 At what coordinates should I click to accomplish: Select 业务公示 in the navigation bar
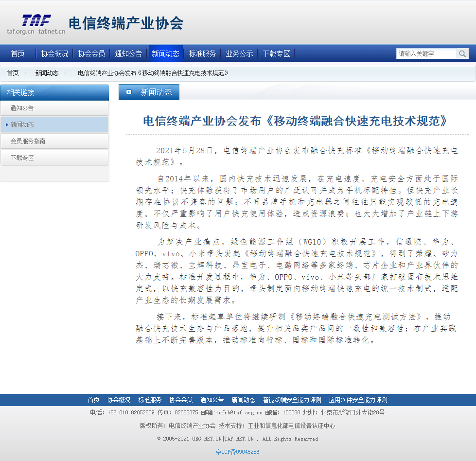pos(239,53)
